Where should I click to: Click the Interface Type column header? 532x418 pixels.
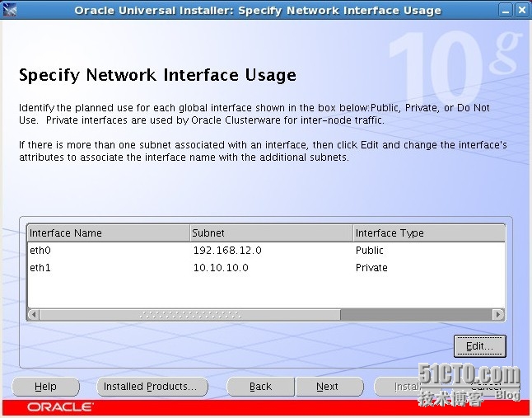pos(429,233)
